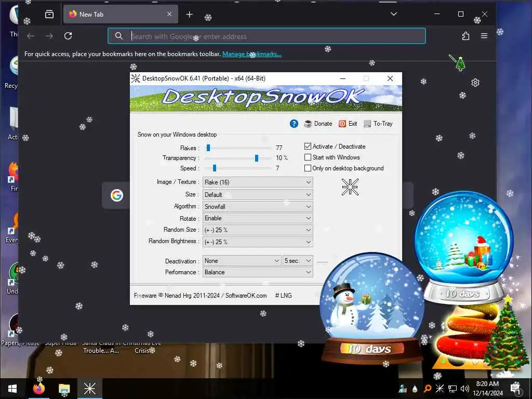Click the snowman snow globe countdown
Viewport: 532px width, 399px height.
(x=371, y=307)
